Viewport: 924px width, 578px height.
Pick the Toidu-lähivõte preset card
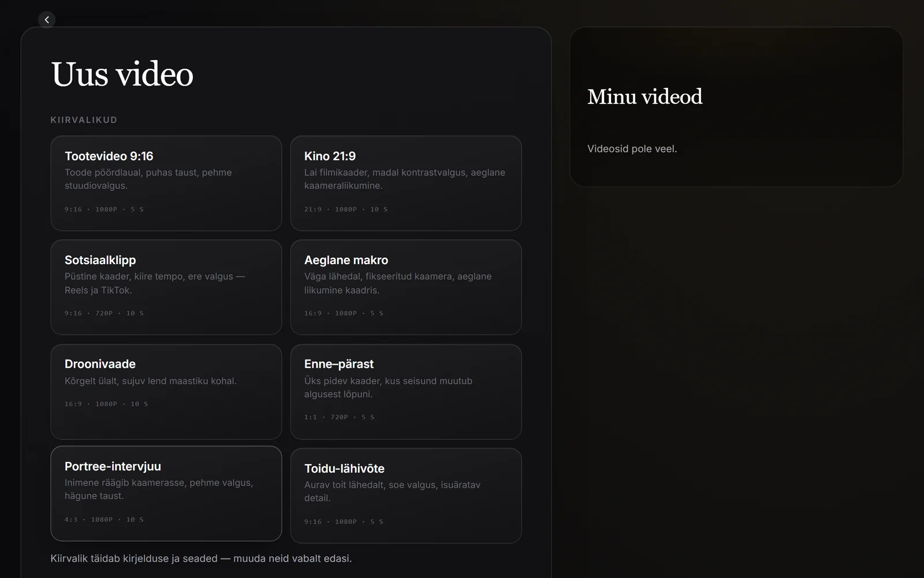406,496
